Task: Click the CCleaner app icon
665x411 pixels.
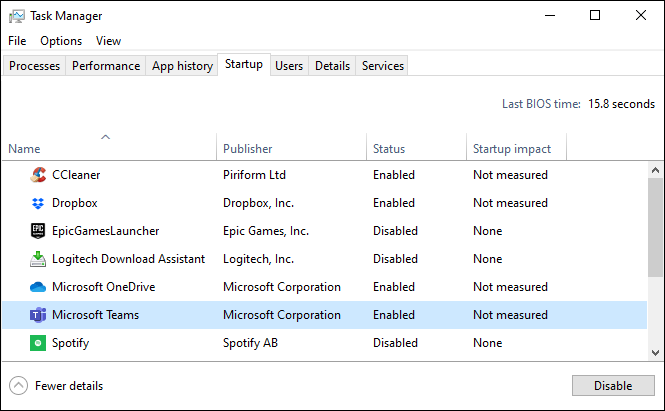Action: [x=38, y=175]
